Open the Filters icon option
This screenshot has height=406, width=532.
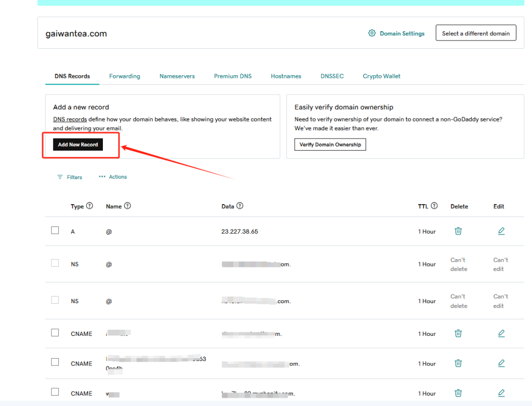(60, 177)
